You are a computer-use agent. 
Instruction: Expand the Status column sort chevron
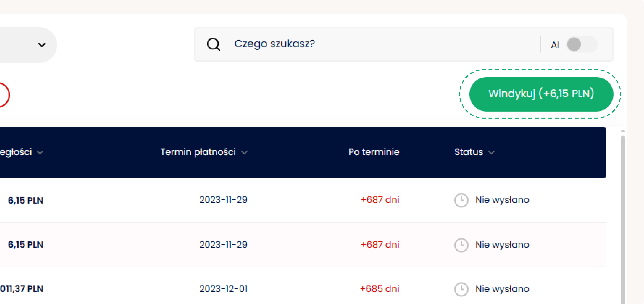click(x=491, y=152)
